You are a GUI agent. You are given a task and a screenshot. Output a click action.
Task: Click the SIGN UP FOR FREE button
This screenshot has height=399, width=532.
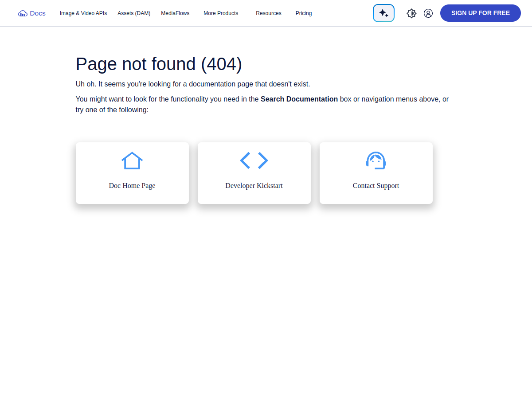coord(480,13)
